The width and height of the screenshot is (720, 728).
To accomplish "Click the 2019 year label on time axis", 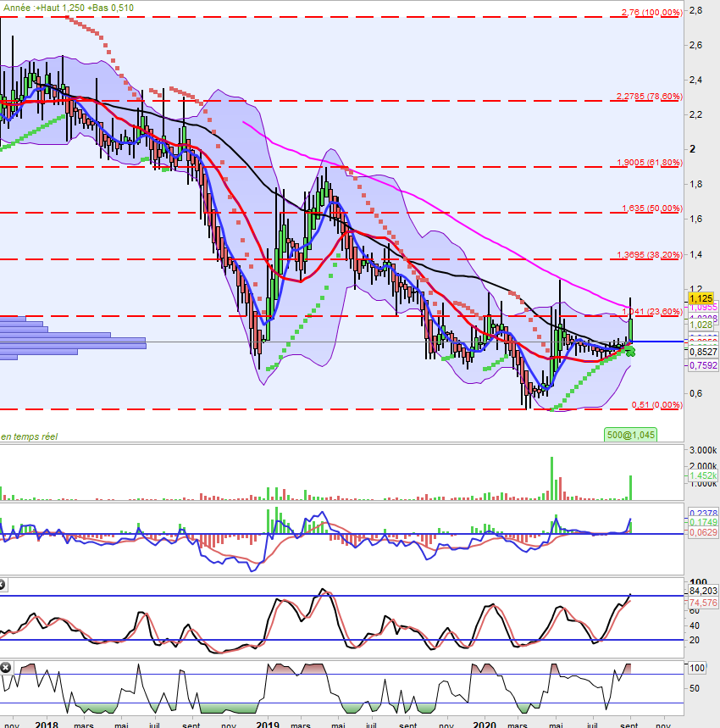I will [268, 724].
